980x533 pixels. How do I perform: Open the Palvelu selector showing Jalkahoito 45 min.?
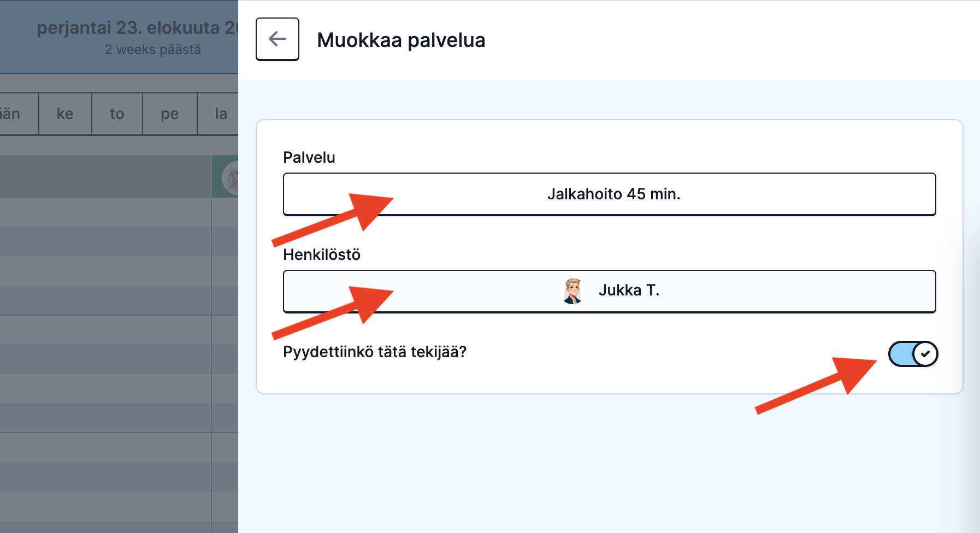click(x=609, y=194)
